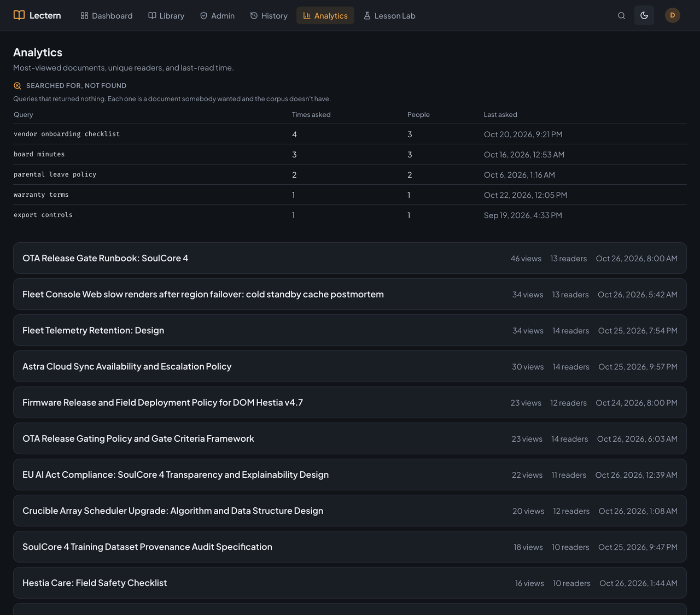Click the 'SEARCHED FOR, NOT FOUND' heading

(77, 86)
